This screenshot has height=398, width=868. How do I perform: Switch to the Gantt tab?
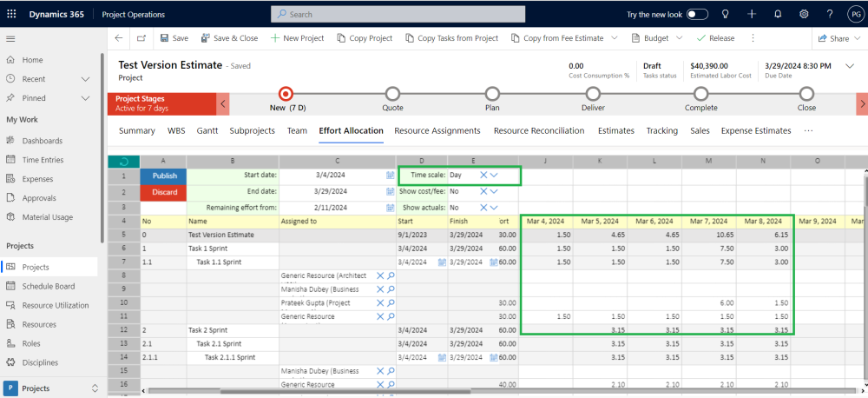[x=207, y=130]
